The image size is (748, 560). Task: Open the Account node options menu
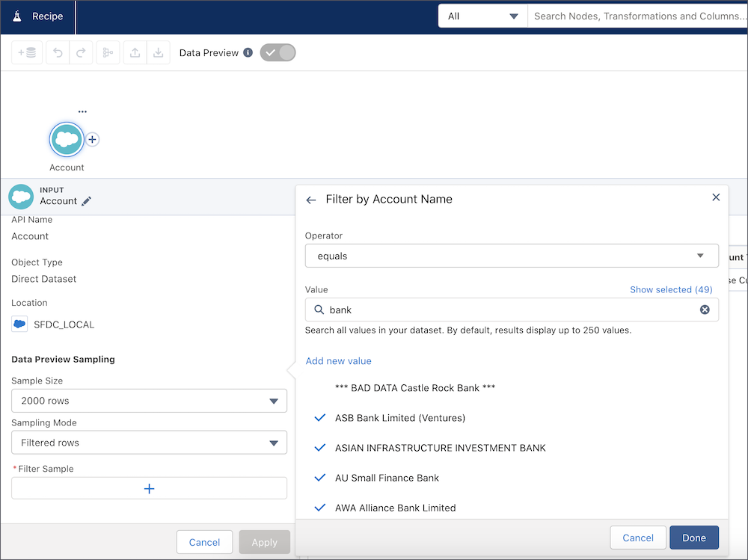click(82, 111)
